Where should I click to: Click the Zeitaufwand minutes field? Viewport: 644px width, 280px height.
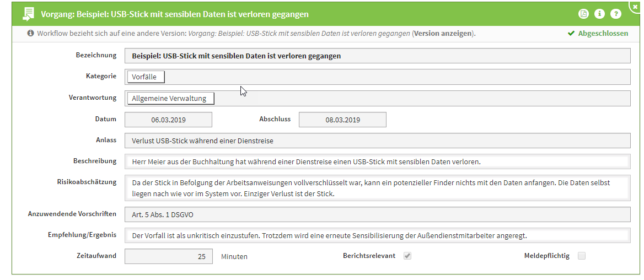click(x=168, y=256)
